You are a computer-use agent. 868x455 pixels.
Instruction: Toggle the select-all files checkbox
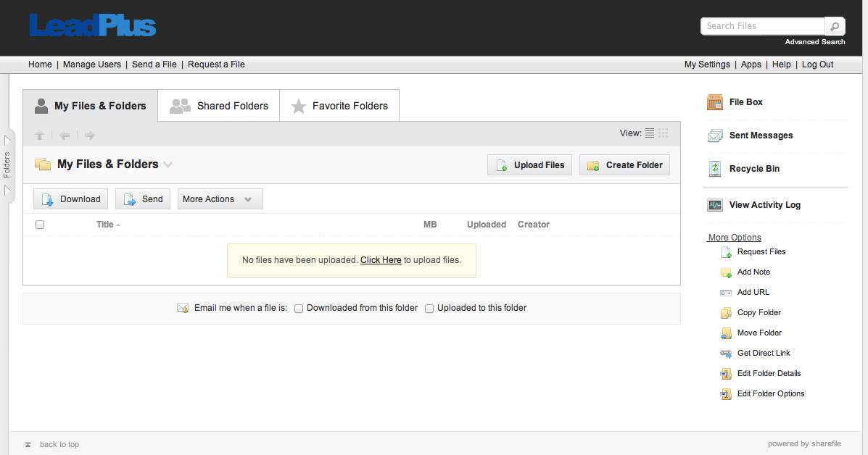click(x=40, y=225)
